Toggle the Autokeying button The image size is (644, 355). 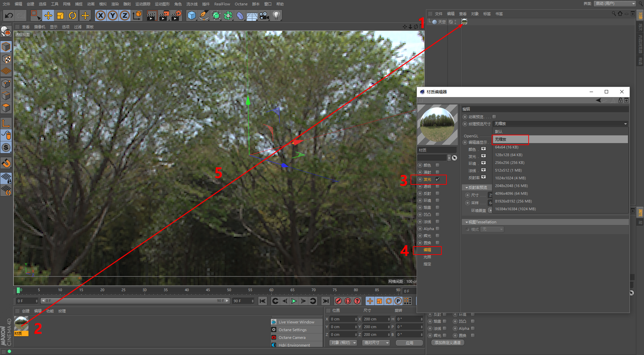click(x=348, y=301)
